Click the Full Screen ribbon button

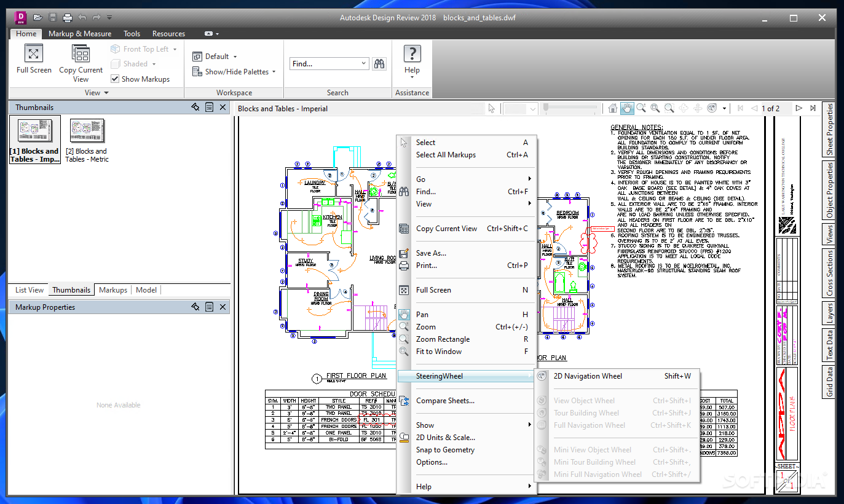tap(34, 59)
